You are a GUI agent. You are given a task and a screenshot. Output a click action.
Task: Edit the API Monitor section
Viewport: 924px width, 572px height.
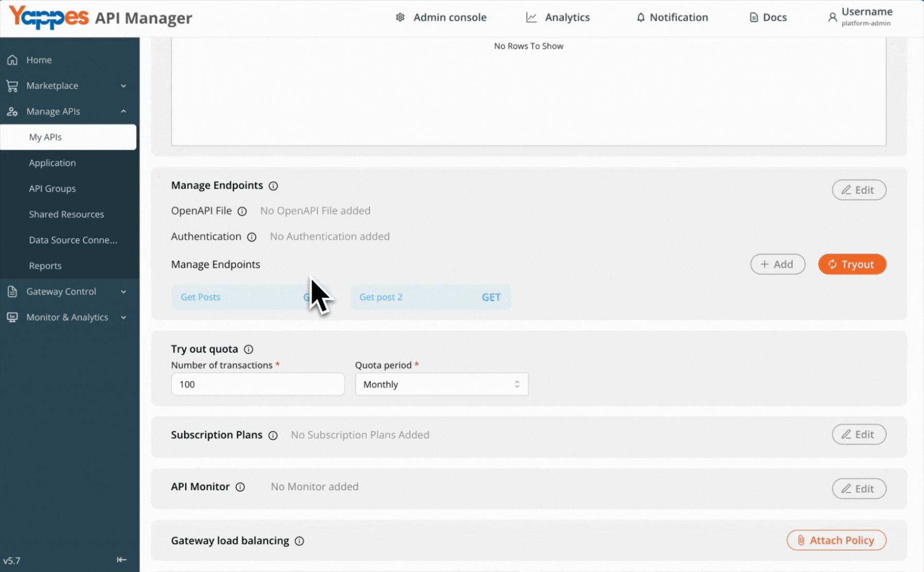point(859,489)
